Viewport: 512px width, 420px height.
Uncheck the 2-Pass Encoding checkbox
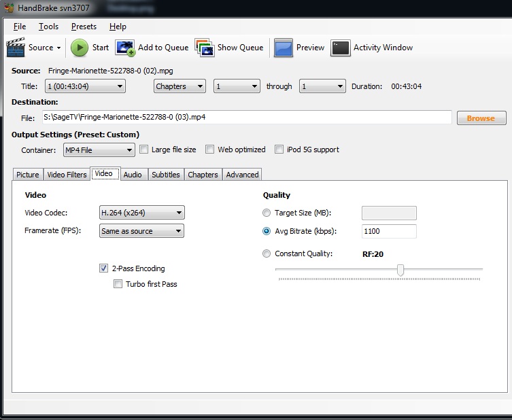103,268
